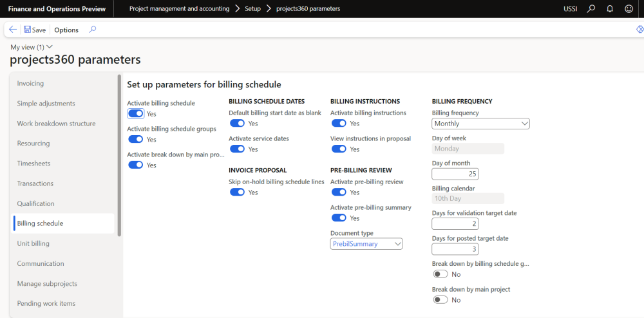Click the Day of month field
Screen dimensions: 644x318
[x=455, y=174]
